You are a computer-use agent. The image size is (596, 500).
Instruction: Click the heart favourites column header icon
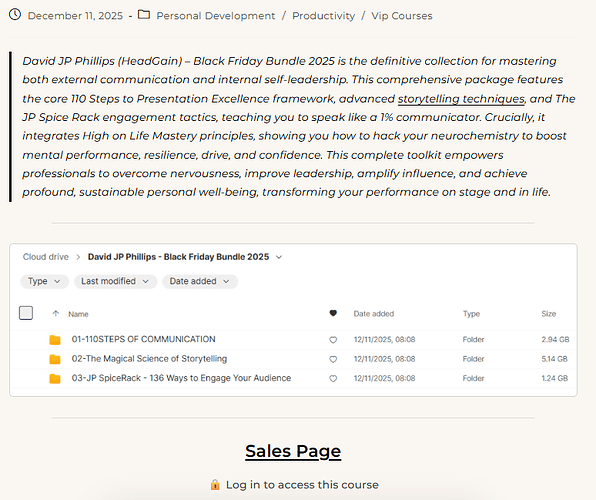[x=333, y=313]
